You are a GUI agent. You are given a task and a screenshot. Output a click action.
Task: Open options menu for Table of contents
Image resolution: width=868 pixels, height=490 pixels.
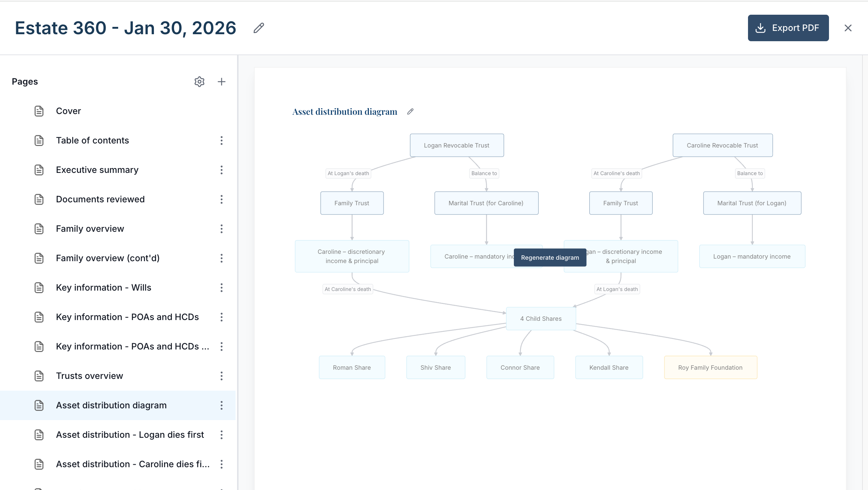tap(221, 141)
